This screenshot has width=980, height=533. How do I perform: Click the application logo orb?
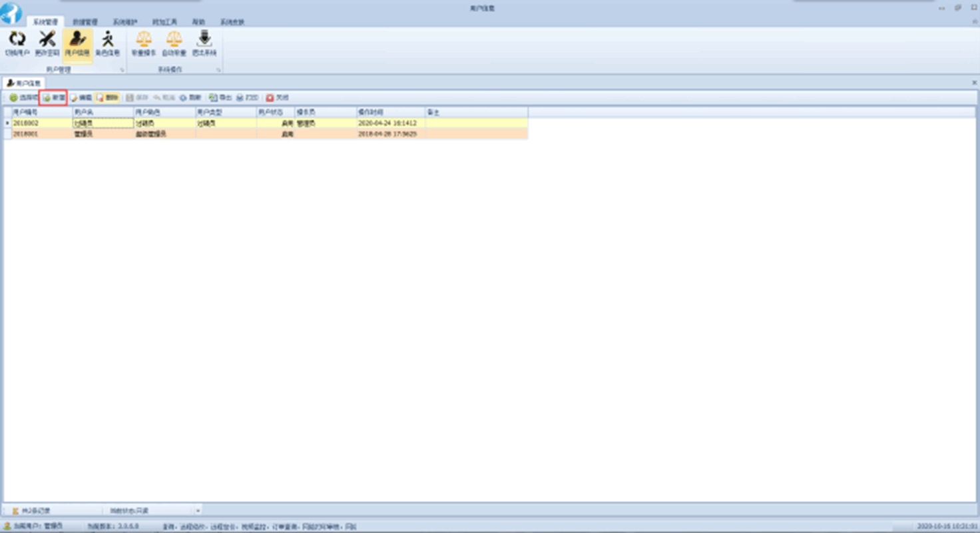click(x=11, y=13)
